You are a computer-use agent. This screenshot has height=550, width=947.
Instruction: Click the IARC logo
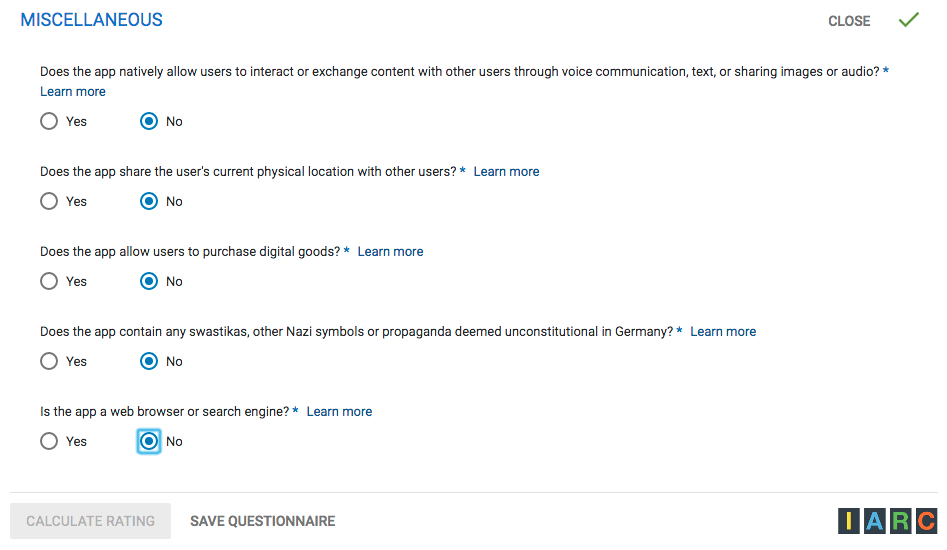pyautogui.click(x=887, y=521)
